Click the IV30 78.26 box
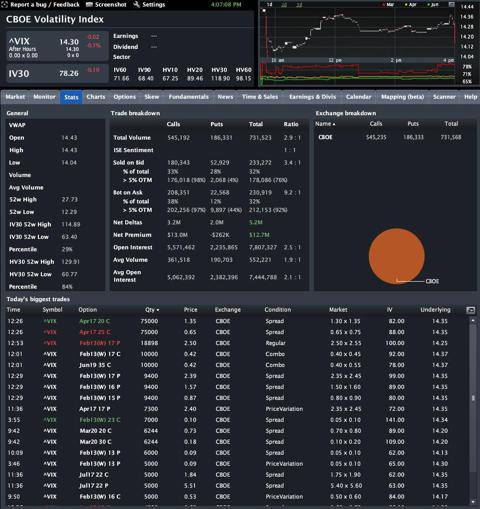Screen dimensions: 480x509 (57, 73)
